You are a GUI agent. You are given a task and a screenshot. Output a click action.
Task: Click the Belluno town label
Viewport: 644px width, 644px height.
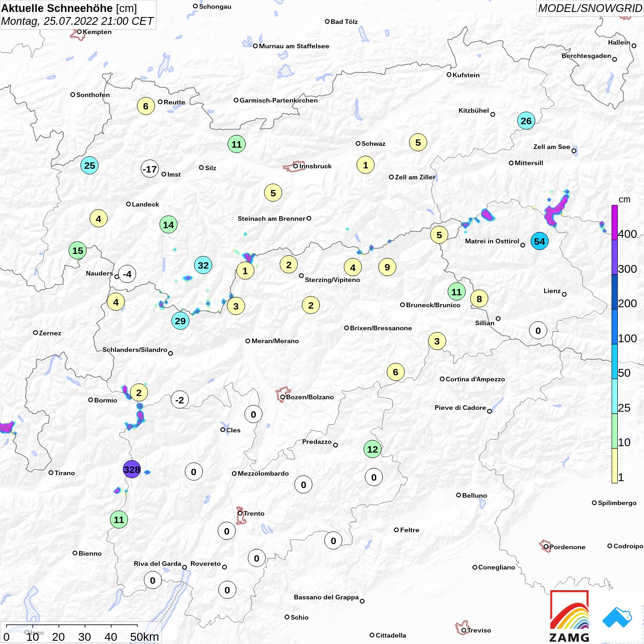click(474, 495)
